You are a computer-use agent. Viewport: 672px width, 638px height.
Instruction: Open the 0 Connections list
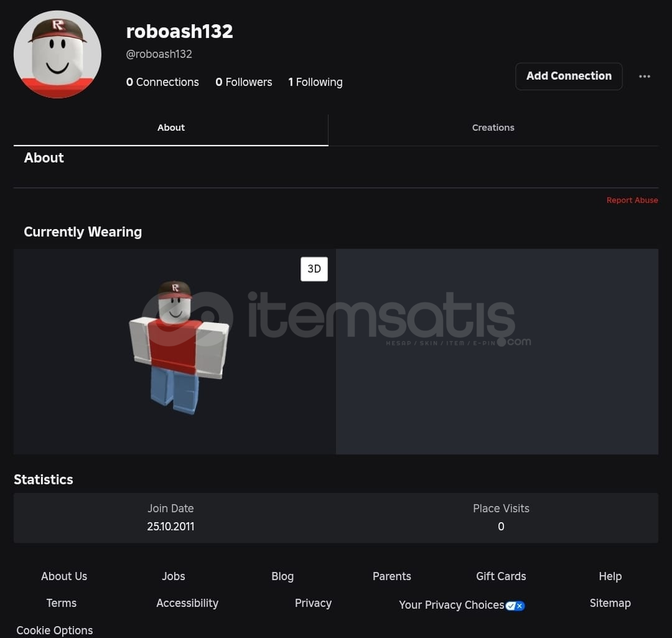(162, 82)
